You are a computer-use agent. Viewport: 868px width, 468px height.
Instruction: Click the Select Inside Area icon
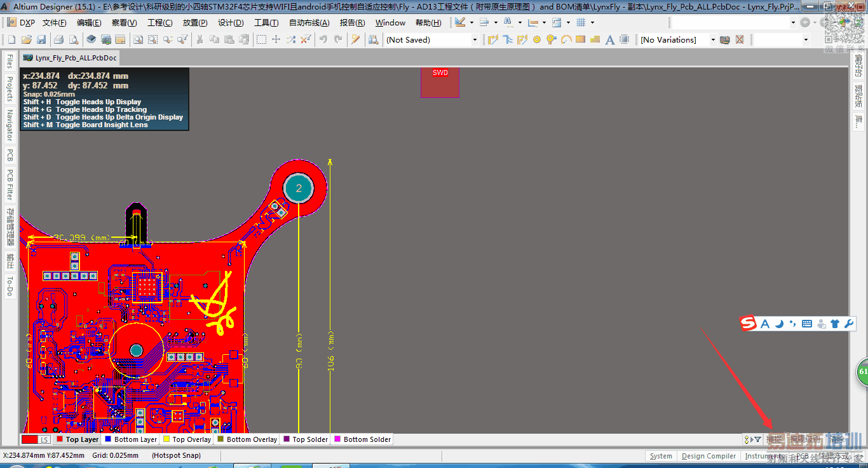(261, 39)
